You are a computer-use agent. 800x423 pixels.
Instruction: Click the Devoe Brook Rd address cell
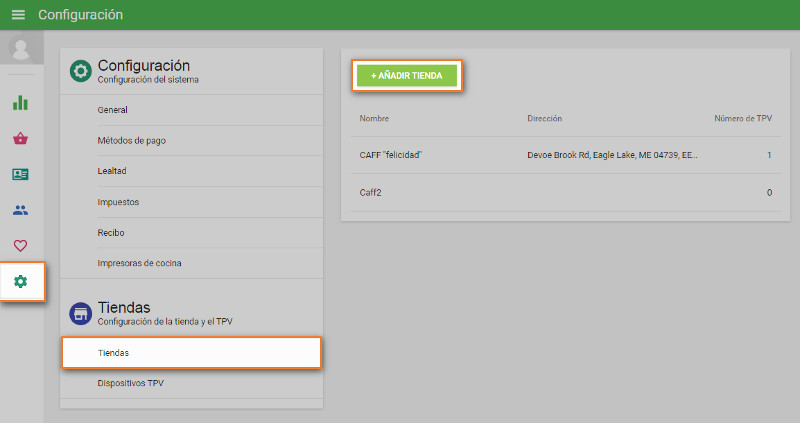click(x=612, y=155)
